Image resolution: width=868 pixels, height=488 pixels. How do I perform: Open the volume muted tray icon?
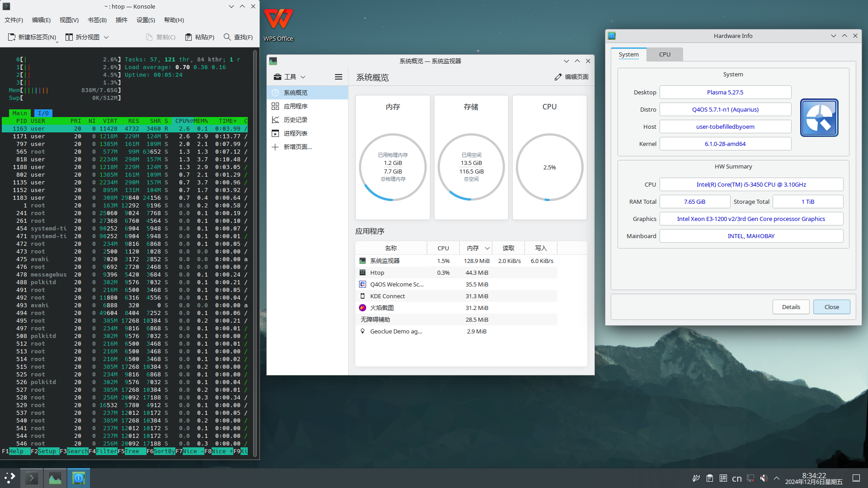(764, 478)
